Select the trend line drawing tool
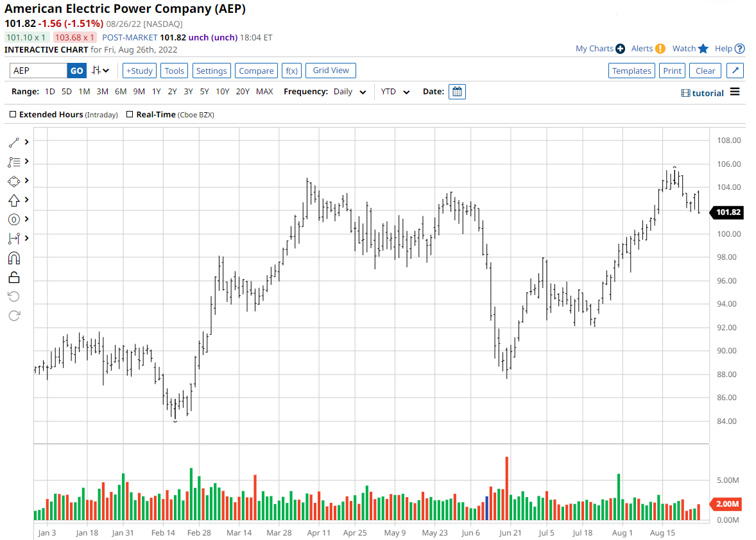This screenshot has height=540, width=756. 14,142
